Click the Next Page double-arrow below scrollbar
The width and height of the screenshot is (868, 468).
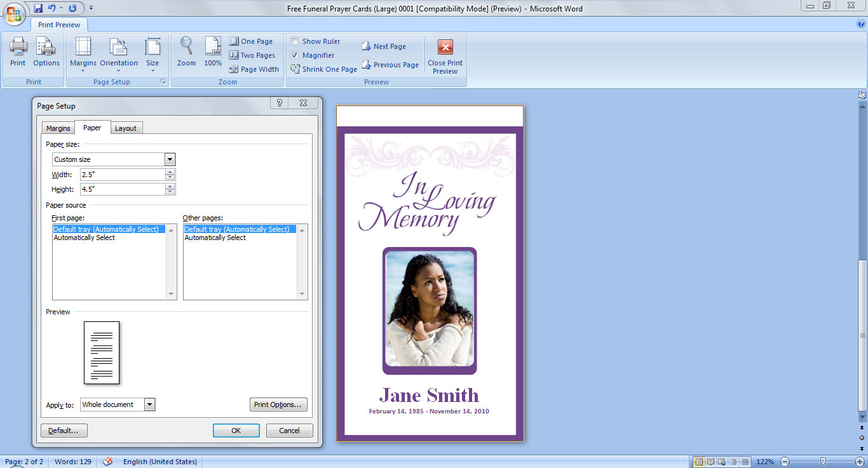click(x=862, y=448)
